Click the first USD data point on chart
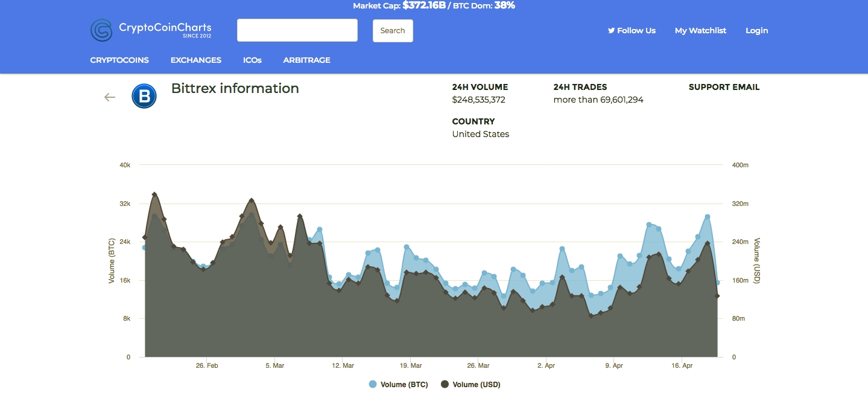868x398 pixels. 144,237
